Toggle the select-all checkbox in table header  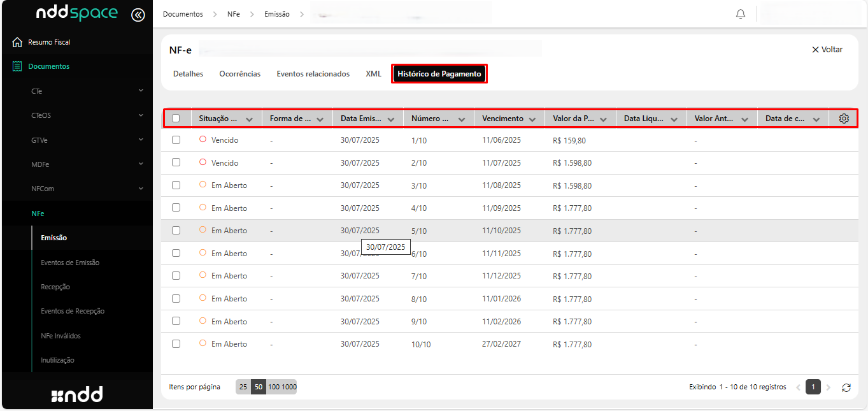click(176, 119)
